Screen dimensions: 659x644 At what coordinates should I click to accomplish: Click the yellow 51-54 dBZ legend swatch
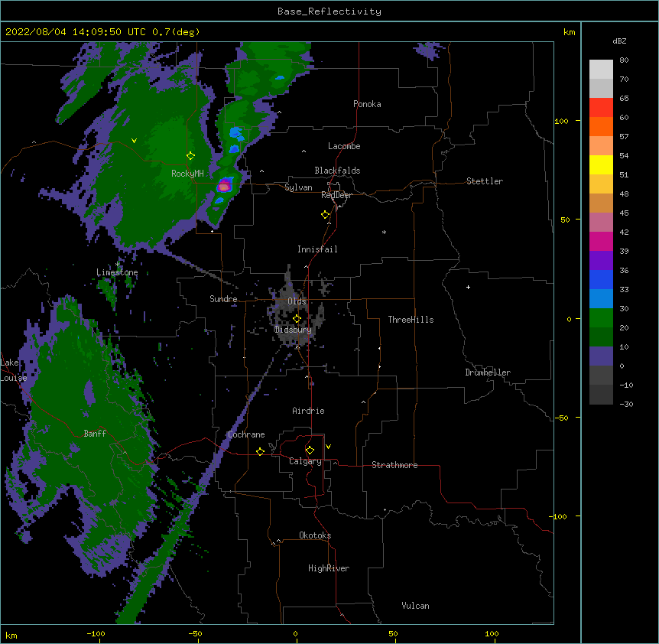click(601, 164)
